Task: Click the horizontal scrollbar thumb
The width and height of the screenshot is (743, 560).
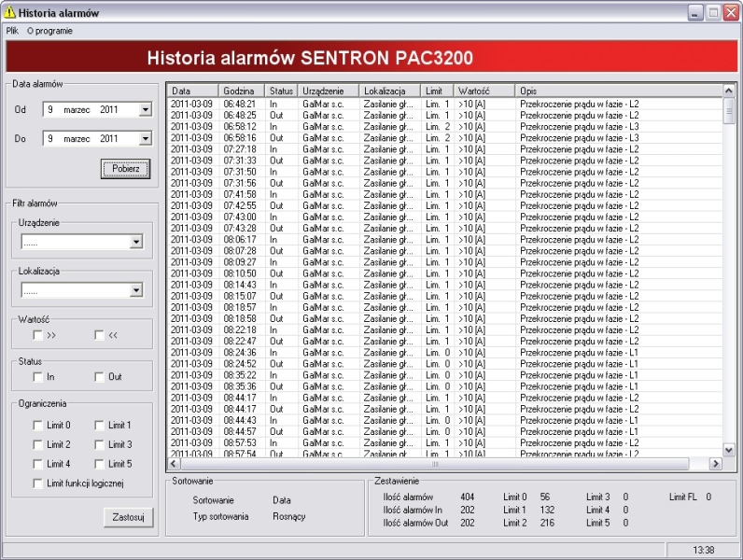Action: point(434,464)
